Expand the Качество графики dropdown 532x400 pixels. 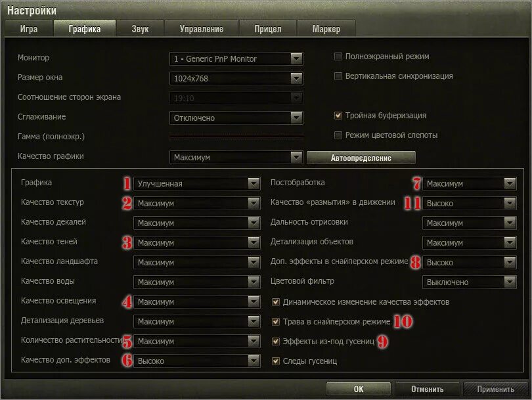point(236,157)
